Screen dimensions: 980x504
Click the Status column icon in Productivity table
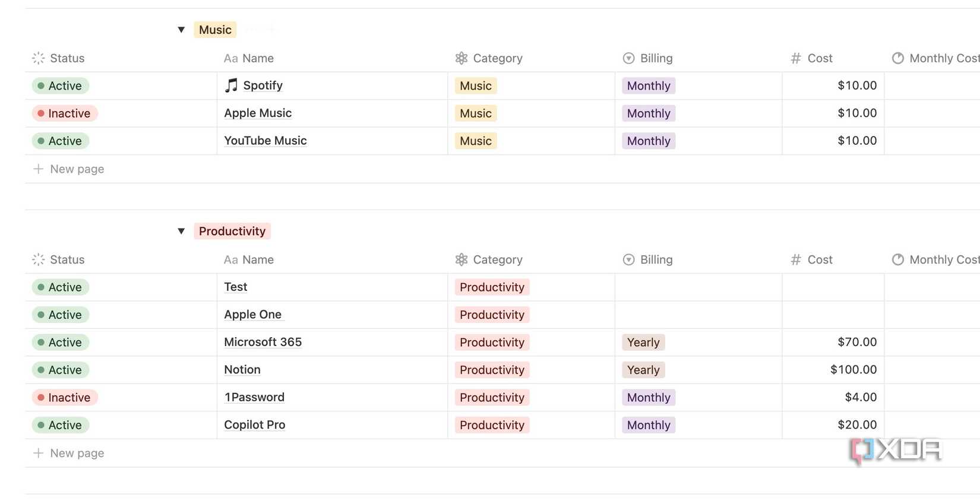(39, 259)
